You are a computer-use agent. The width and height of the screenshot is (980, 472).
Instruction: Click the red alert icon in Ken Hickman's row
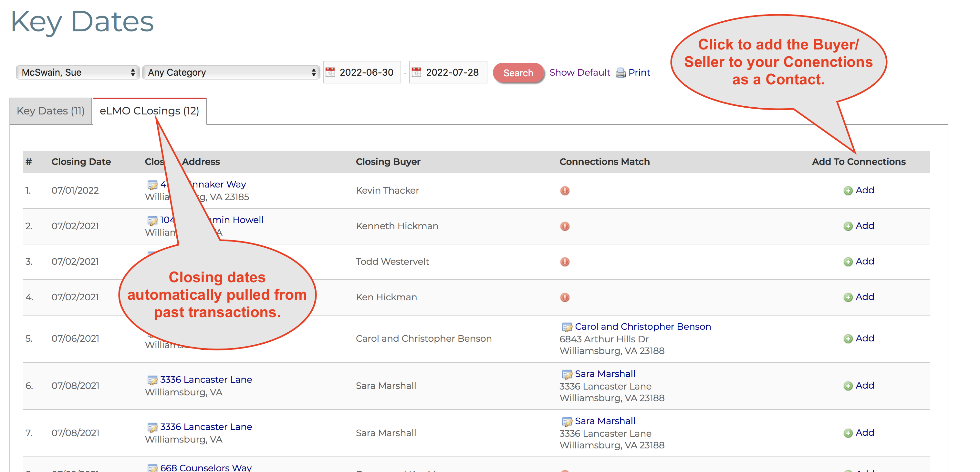click(564, 297)
